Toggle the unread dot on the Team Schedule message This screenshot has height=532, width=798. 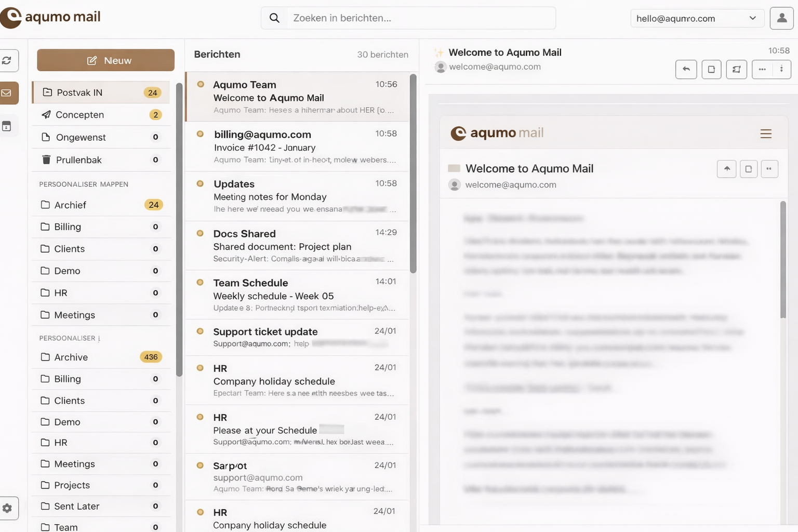click(200, 282)
